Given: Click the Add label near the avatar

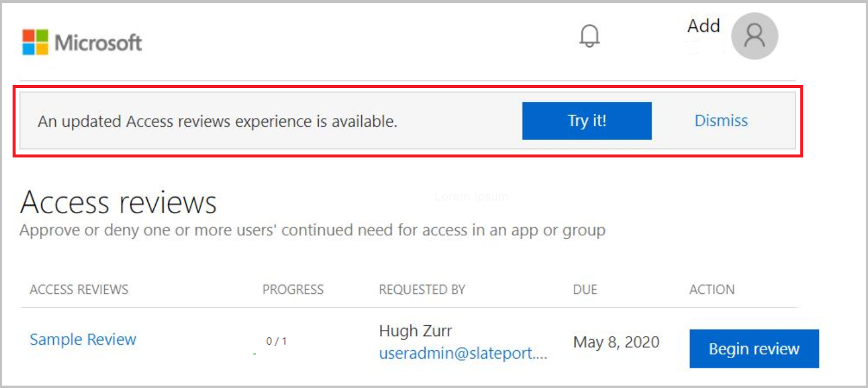Looking at the screenshot, I should pos(703,26).
